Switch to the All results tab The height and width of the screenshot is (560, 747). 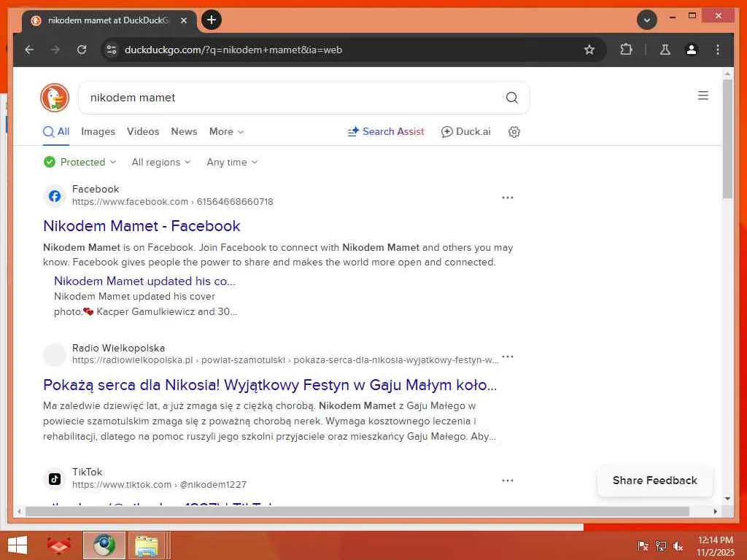pos(56,131)
